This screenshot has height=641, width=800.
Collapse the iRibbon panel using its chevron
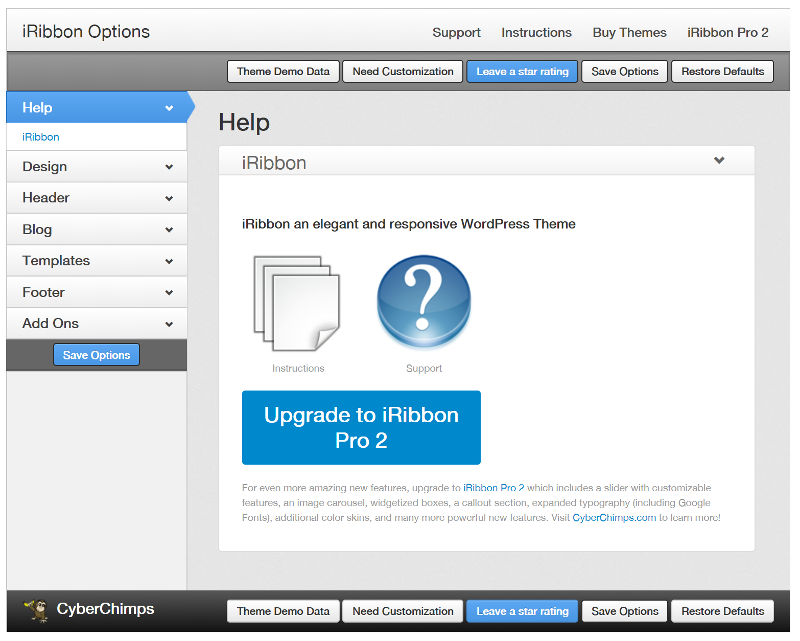pos(719,160)
